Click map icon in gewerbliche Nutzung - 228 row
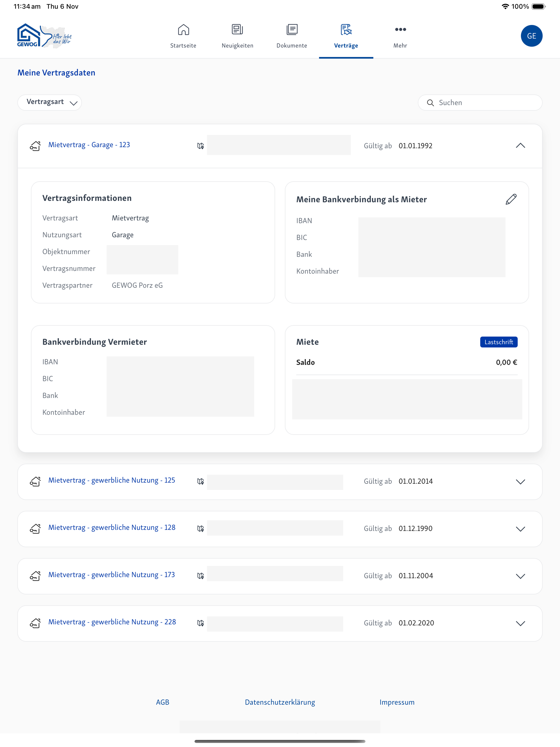The width and height of the screenshot is (560, 747). click(201, 623)
